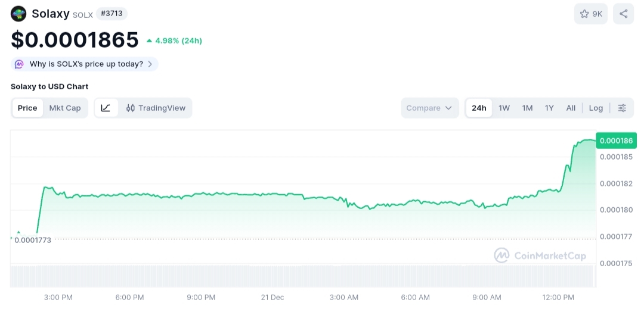Select the Price tab
This screenshot has width=644, height=312.
point(27,108)
